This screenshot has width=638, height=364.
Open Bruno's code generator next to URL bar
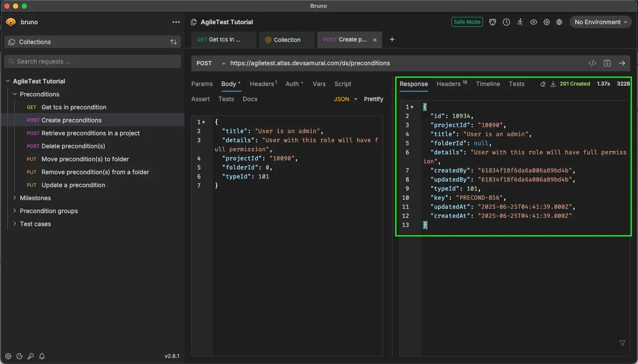tap(593, 63)
